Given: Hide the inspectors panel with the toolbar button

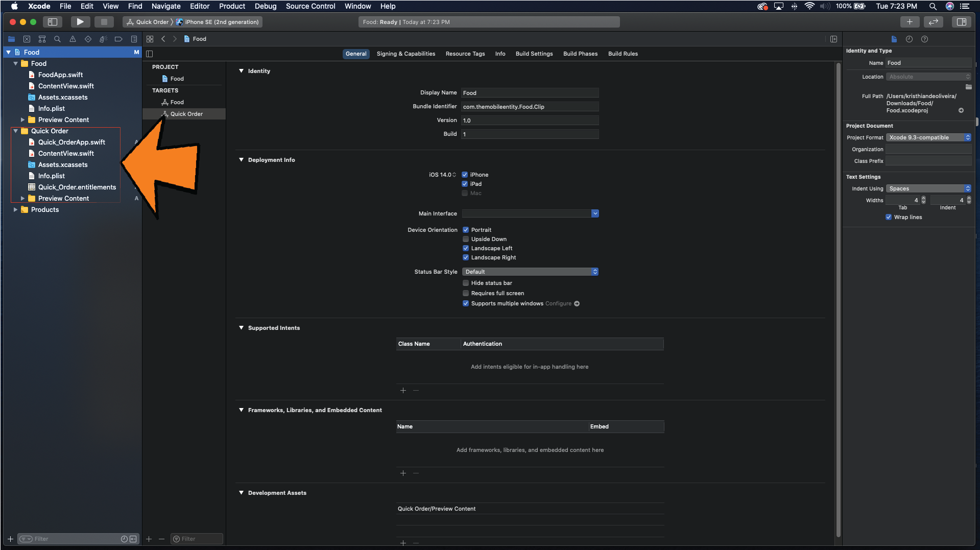Looking at the screenshot, I should pyautogui.click(x=962, y=22).
